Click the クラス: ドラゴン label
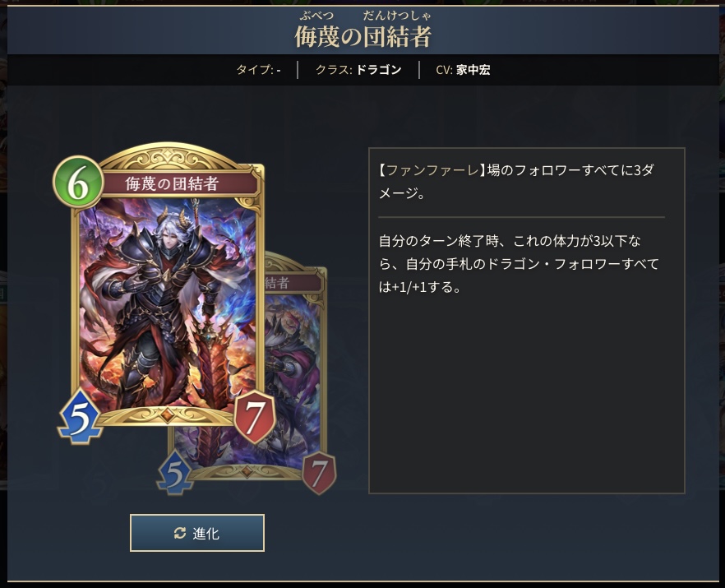This screenshot has height=588, width=725. (358, 70)
